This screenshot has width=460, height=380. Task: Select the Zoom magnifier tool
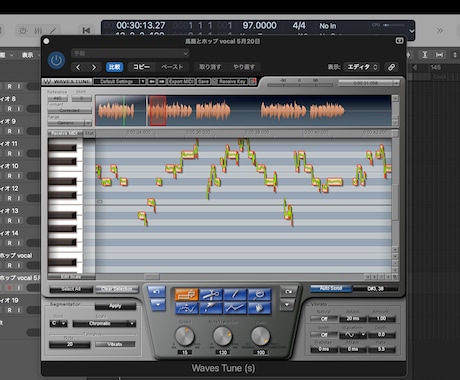259,294
